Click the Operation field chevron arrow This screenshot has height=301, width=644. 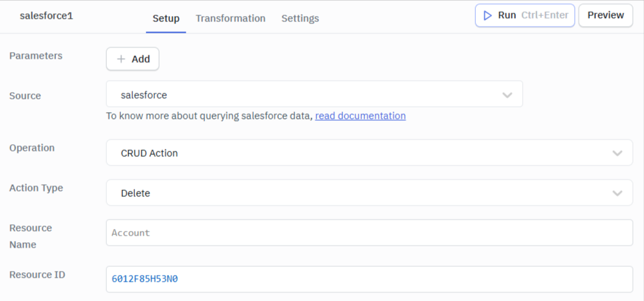[x=617, y=154]
